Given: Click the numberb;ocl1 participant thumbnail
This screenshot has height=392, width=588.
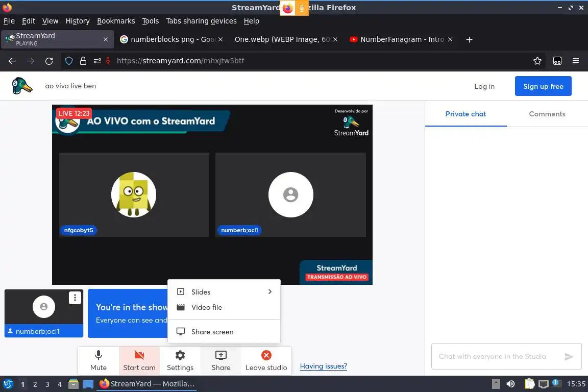Looking at the screenshot, I should tap(44, 313).
